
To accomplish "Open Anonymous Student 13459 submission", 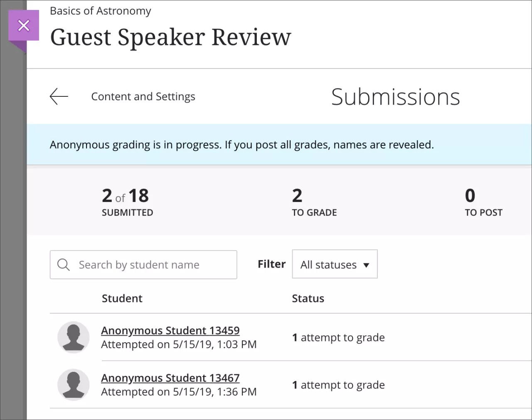I will pos(170,331).
